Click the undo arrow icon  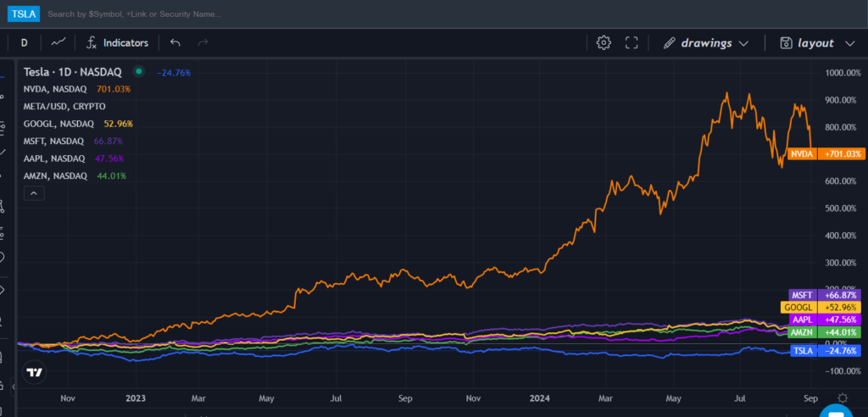point(175,42)
